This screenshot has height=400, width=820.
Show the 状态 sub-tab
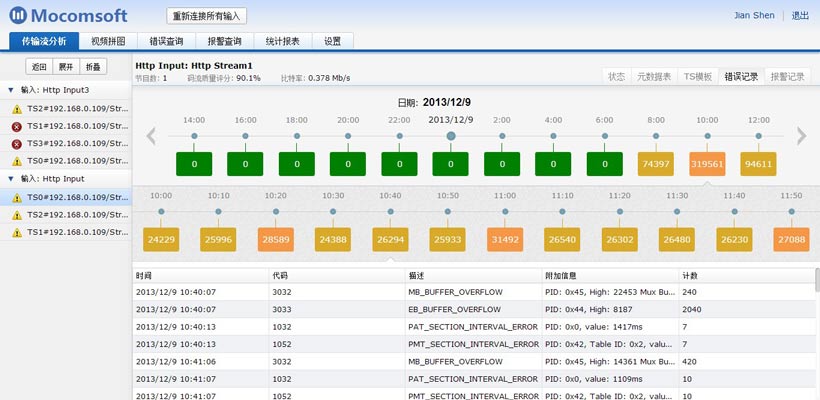click(617, 77)
